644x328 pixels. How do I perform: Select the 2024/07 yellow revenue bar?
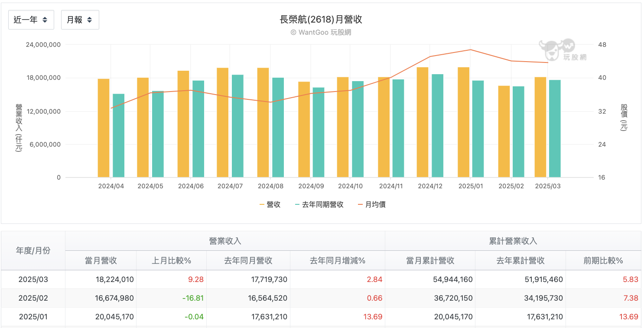[x=223, y=122]
